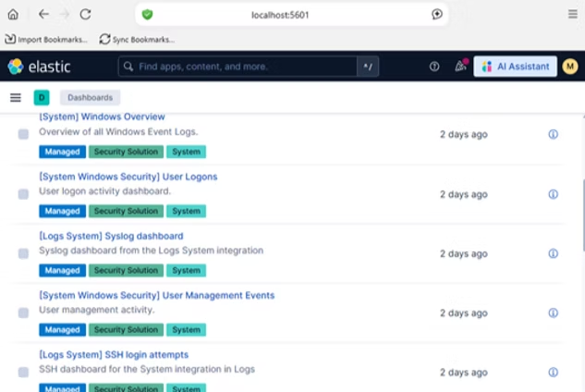Click System tag on User Management Events row
Image resolution: width=585 pixels, height=392 pixels.
186,330
